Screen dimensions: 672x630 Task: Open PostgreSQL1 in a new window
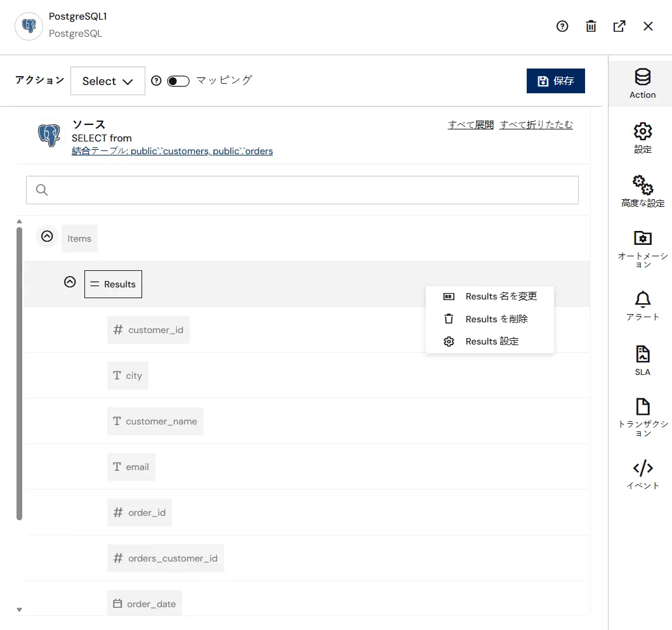(619, 26)
